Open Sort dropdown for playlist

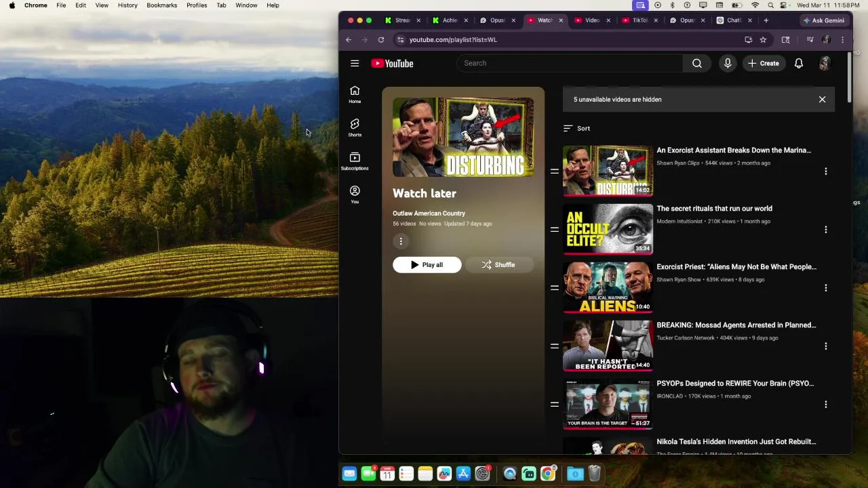577,128
